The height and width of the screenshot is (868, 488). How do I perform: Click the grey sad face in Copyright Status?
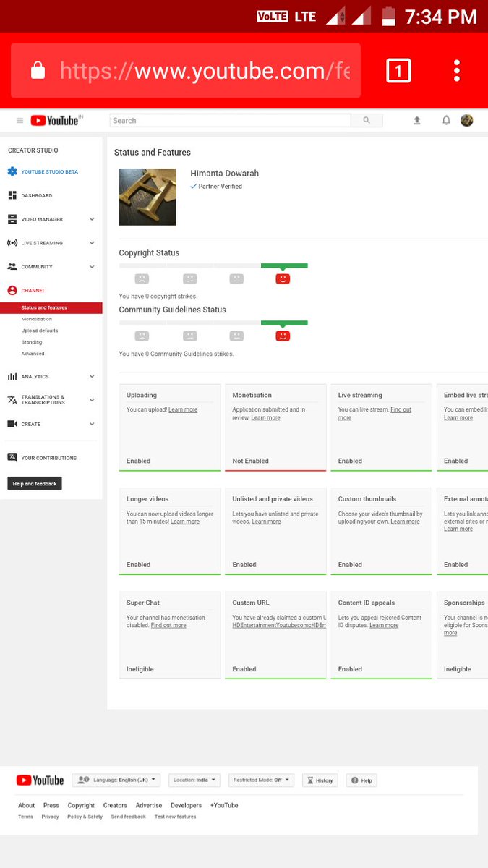142,278
